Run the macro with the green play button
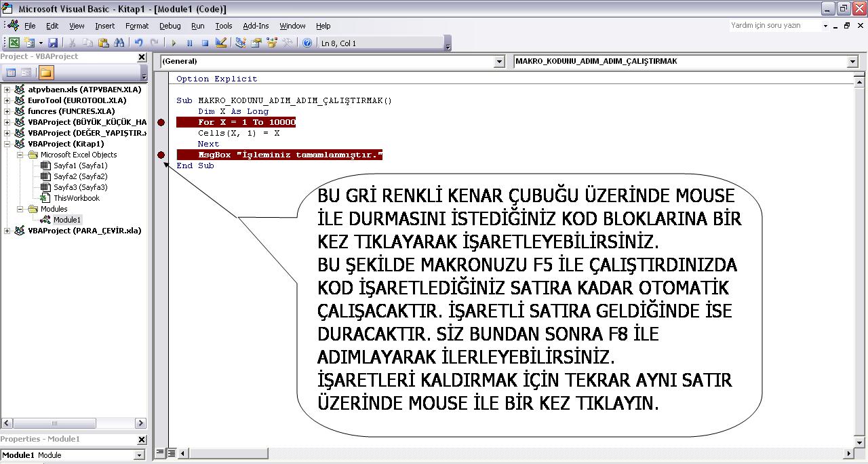The image size is (868, 464). pyautogui.click(x=174, y=43)
